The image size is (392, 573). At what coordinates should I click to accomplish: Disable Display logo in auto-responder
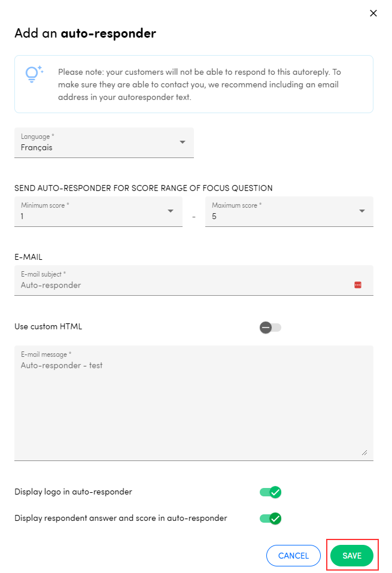click(271, 492)
